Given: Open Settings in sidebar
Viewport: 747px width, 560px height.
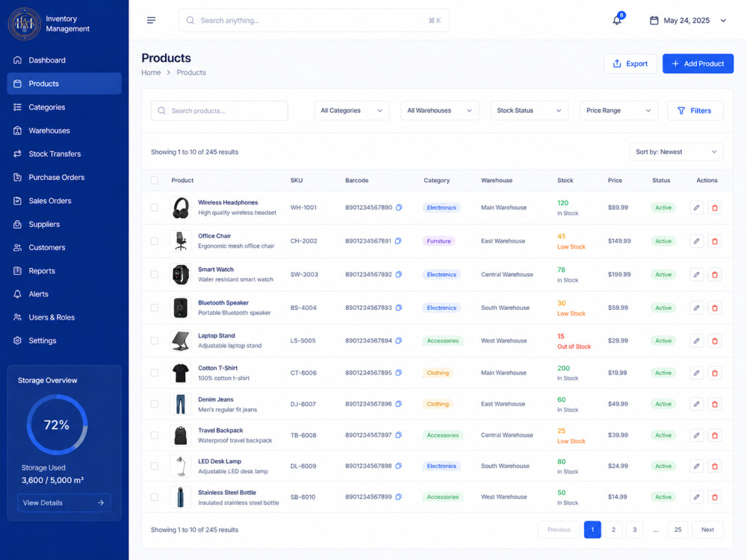Looking at the screenshot, I should (x=64, y=340).
